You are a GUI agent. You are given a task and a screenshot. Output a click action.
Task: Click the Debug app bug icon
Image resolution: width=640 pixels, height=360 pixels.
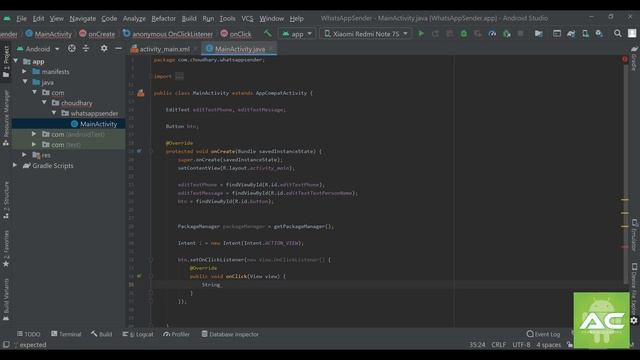coord(464,33)
